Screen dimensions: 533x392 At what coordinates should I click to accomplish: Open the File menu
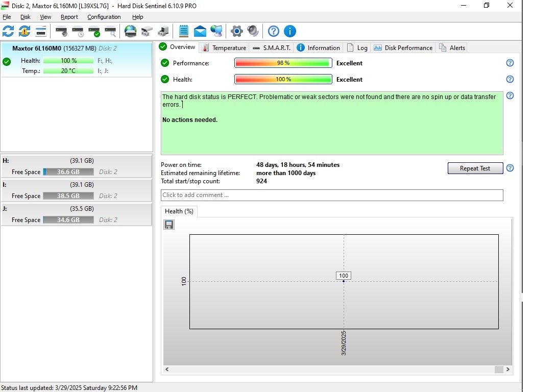pyautogui.click(x=7, y=17)
